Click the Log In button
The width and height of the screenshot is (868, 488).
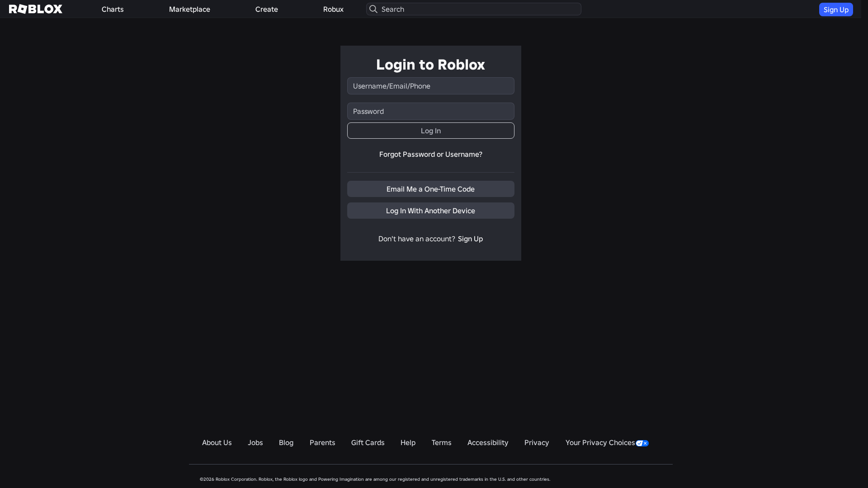[431, 131]
